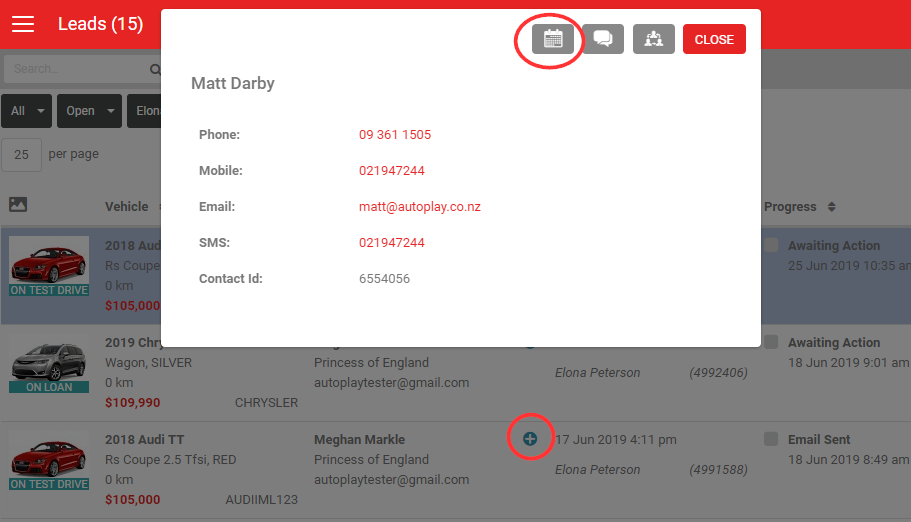
Task: Open the Open status dropdown
Action: pyautogui.click(x=89, y=111)
